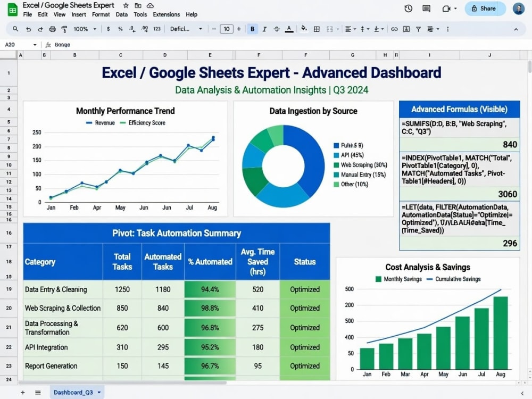Select the 94.4% automated cell
Screen dimensions: 532x399
pyautogui.click(x=210, y=289)
